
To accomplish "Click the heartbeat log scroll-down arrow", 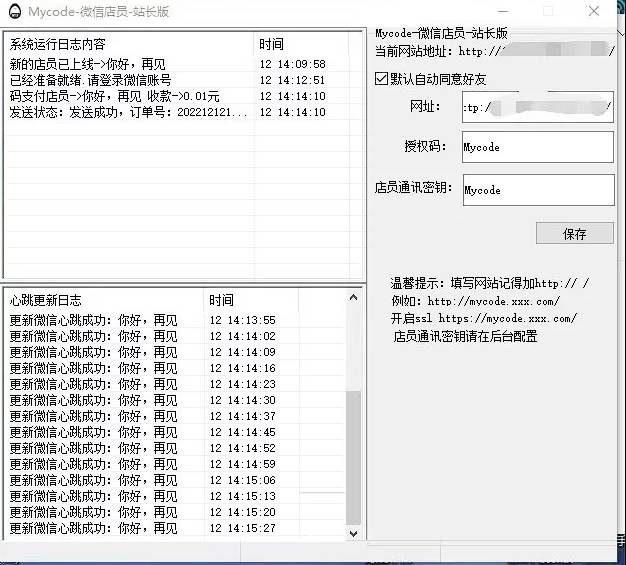I will pyautogui.click(x=353, y=534).
